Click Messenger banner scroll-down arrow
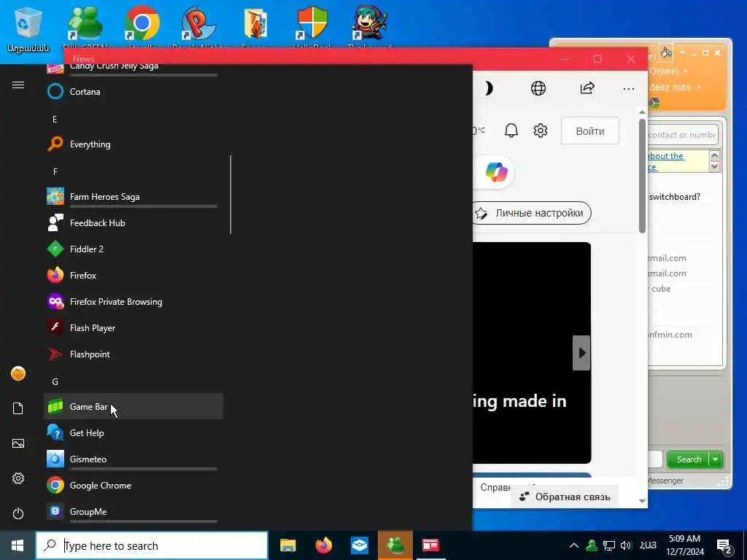Viewport: 747px width, 560px height. tap(714, 167)
